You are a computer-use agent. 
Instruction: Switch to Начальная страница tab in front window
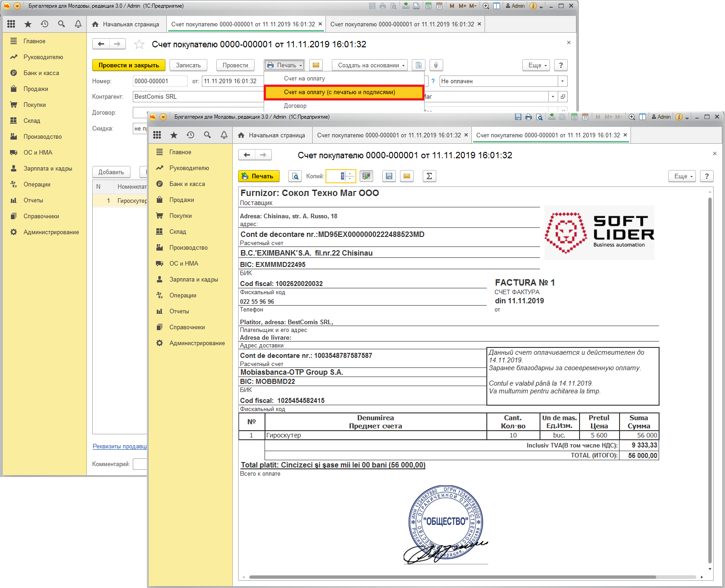pyautogui.click(x=272, y=135)
